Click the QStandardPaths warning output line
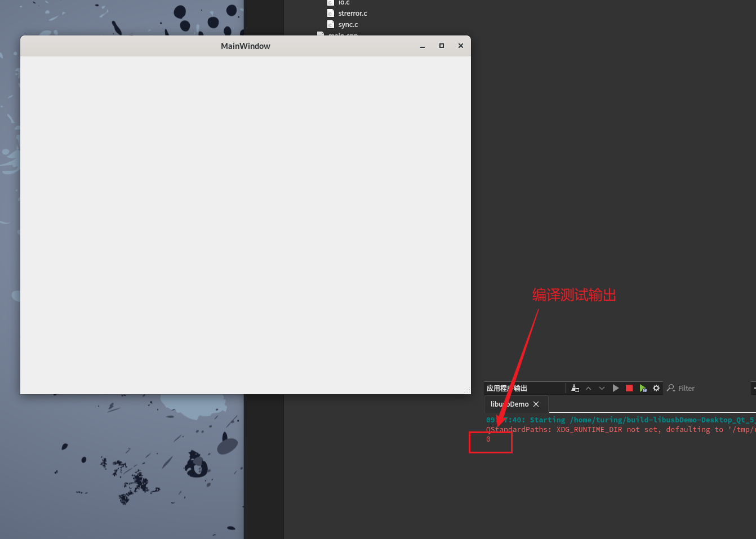 (x=621, y=430)
